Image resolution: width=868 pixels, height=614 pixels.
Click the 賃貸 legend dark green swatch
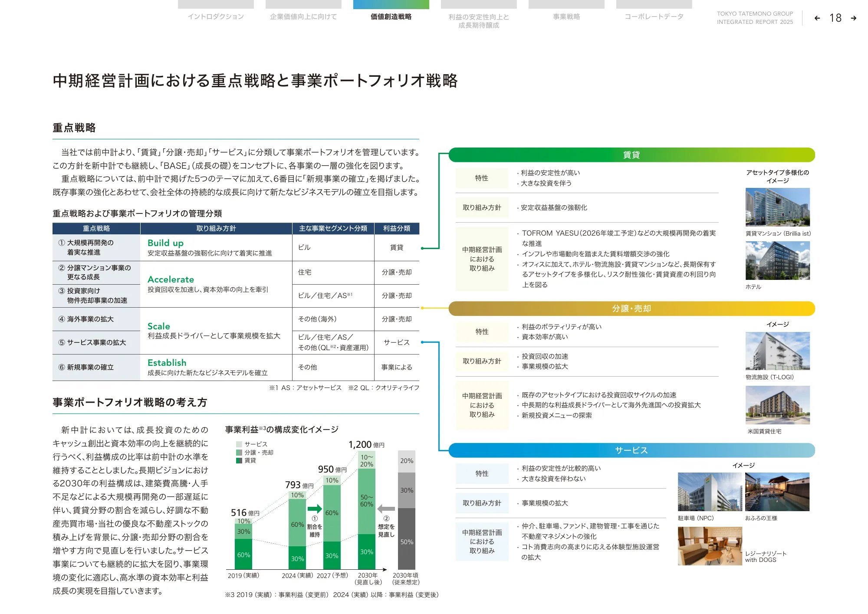pos(239,460)
